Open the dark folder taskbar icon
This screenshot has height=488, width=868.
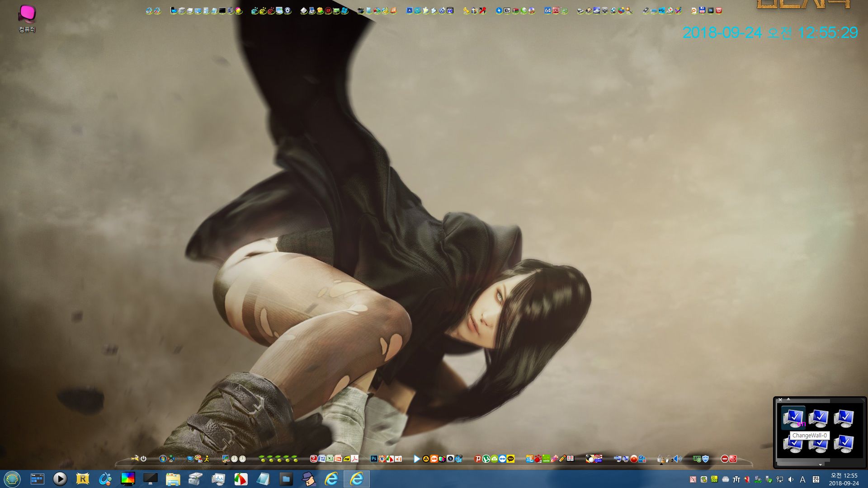[x=286, y=479]
